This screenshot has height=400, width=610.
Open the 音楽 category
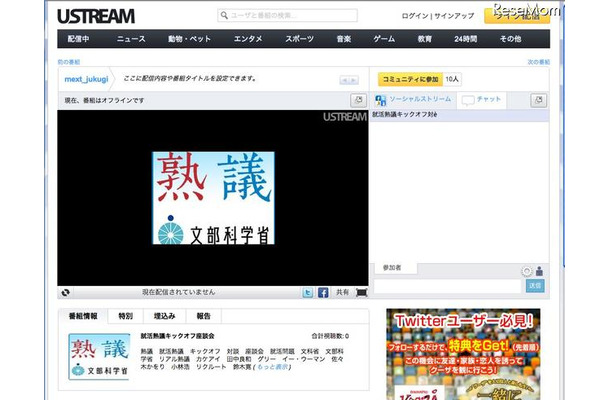(344, 39)
